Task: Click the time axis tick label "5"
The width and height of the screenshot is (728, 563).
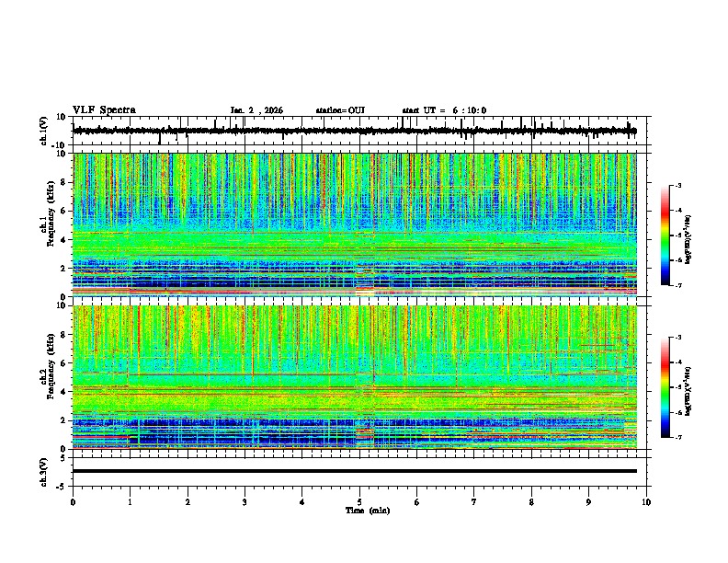Action: click(x=359, y=502)
